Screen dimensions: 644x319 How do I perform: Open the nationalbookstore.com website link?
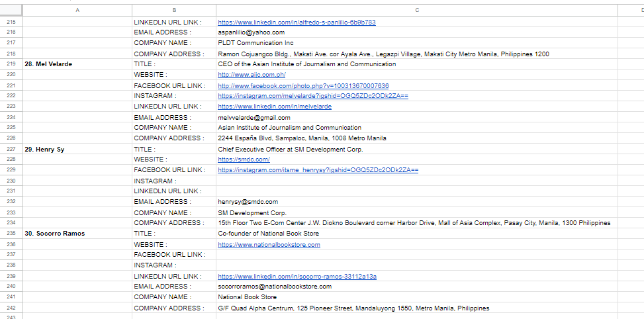(269, 245)
